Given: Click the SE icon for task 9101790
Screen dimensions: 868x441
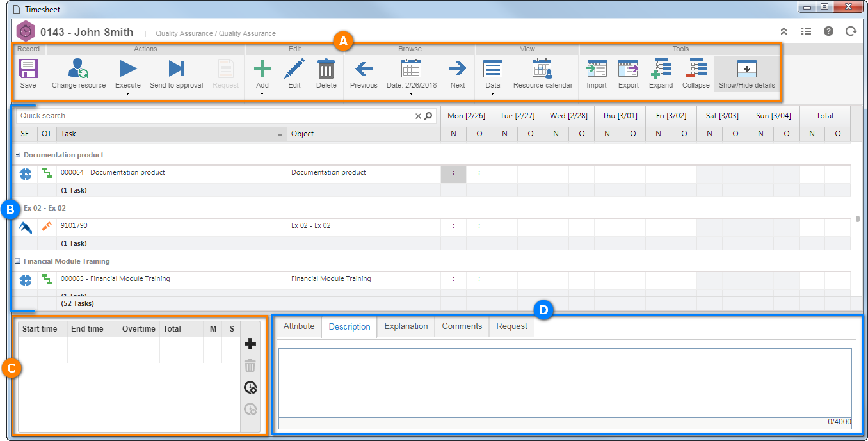Looking at the screenshot, I should (x=26, y=227).
